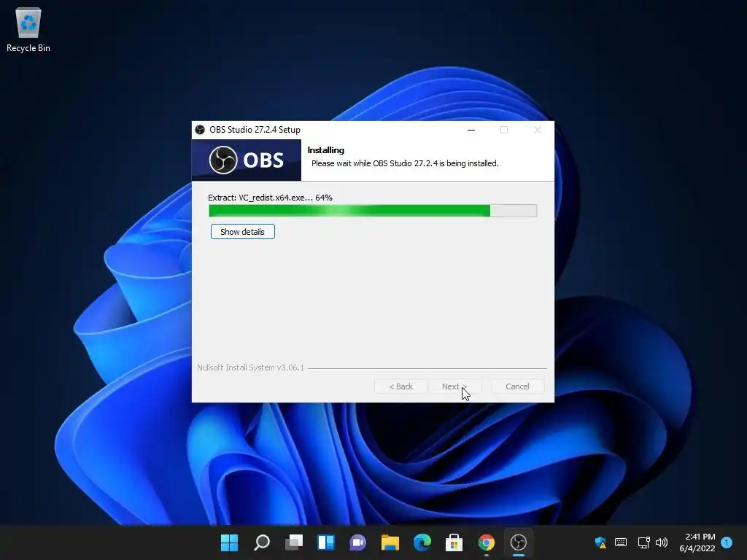Image resolution: width=747 pixels, height=560 pixels.
Task: Click the installation progress bar
Action: click(x=373, y=211)
